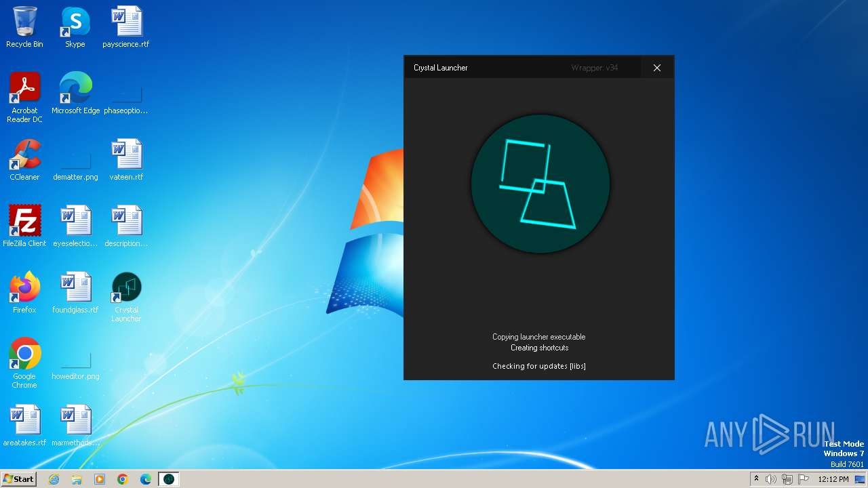The height and width of the screenshot is (488, 868).
Task: Click the 'Copying launcher executable' status text
Action: [539, 337]
